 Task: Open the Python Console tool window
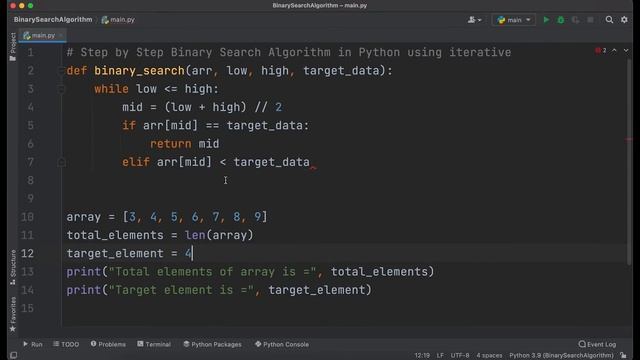coord(282,344)
